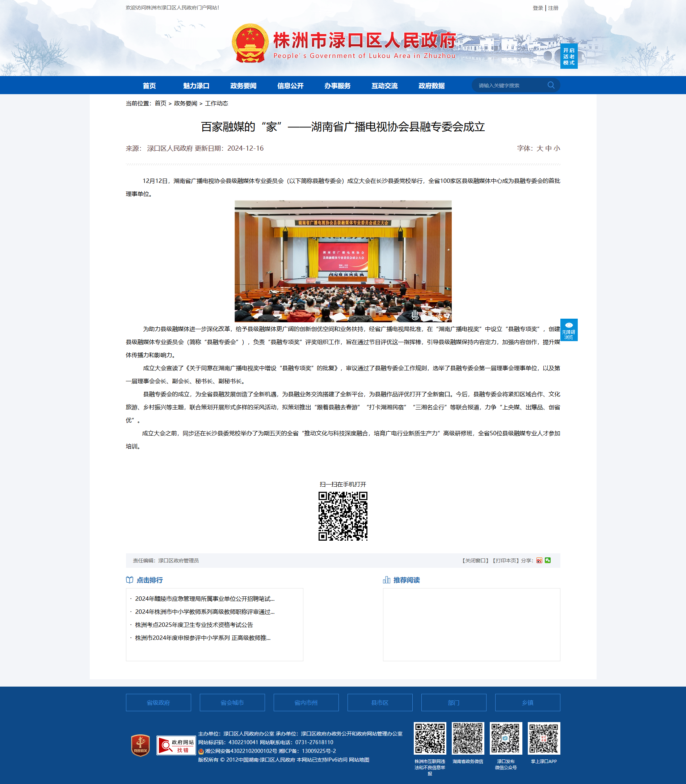Set font size to 大
Image resolution: width=686 pixels, height=784 pixels.
pos(540,148)
